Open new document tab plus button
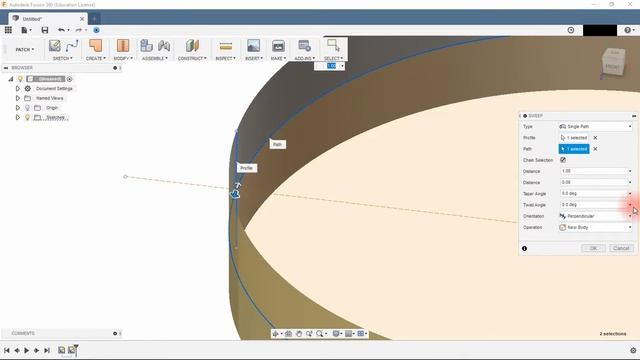640x360 pixels. [x=94, y=19]
